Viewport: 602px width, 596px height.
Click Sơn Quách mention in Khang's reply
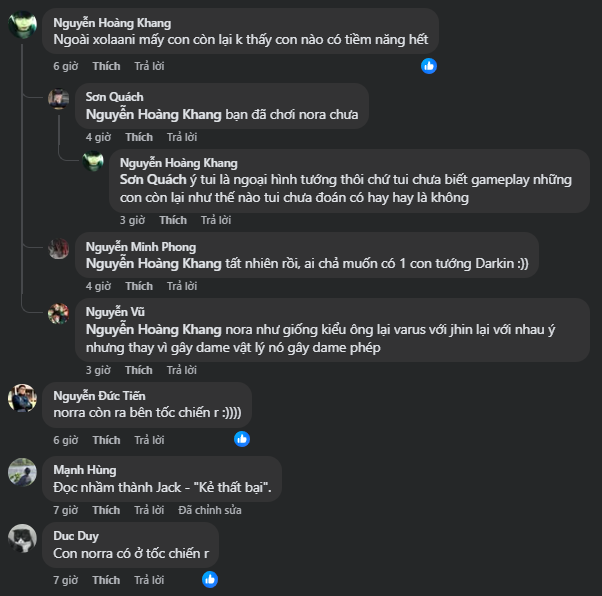[149, 180]
